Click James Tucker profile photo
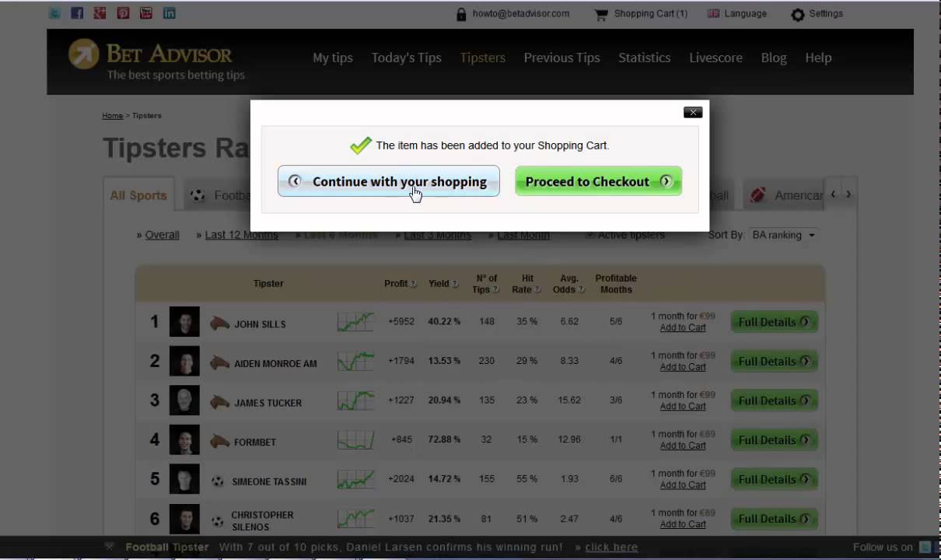This screenshot has height=560, width=941. coord(184,401)
